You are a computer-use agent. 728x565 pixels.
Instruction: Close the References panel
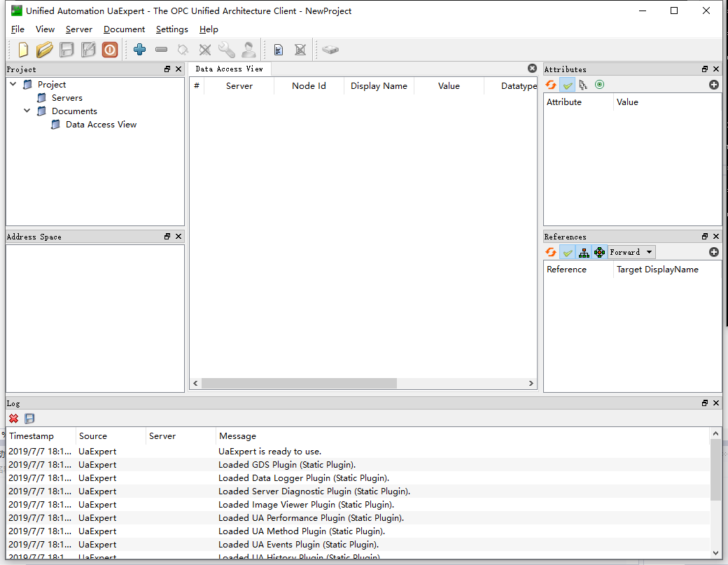(716, 237)
